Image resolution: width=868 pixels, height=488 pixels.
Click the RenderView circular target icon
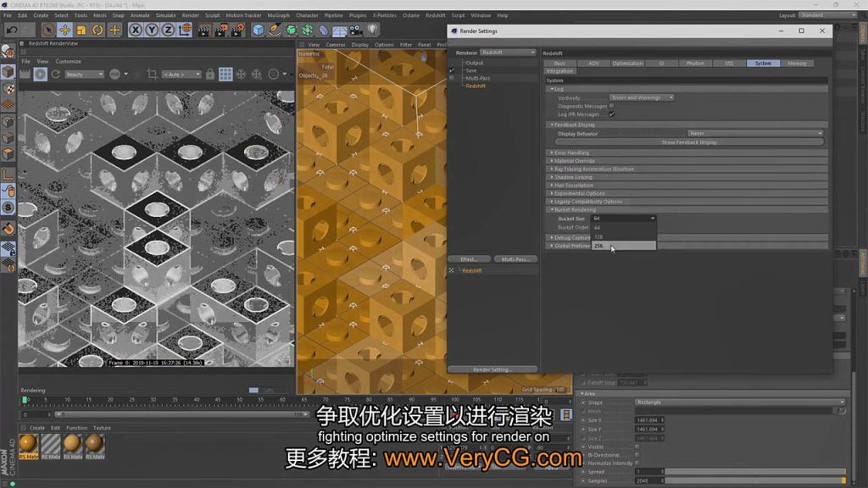[x=274, y=75]
